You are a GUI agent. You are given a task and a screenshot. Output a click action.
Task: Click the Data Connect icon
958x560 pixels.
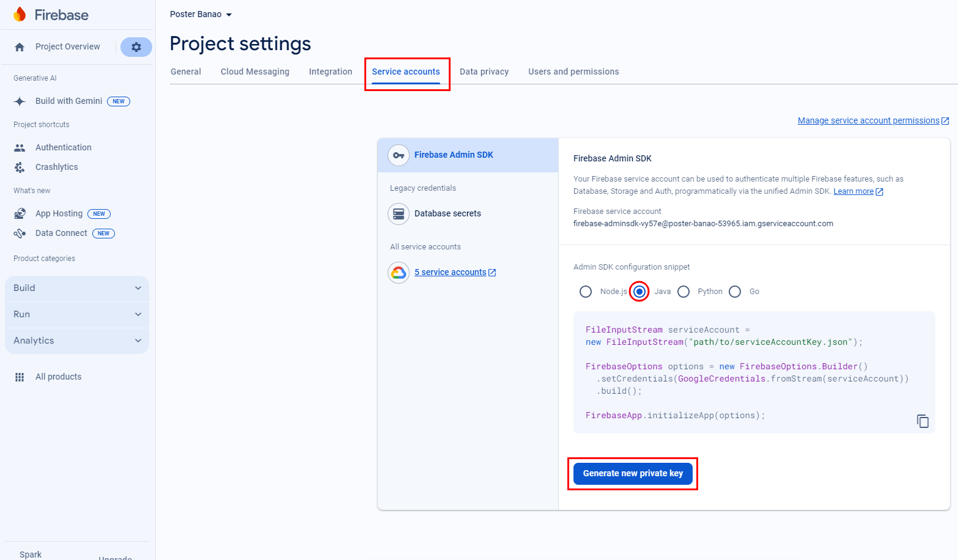click(20, 234)
